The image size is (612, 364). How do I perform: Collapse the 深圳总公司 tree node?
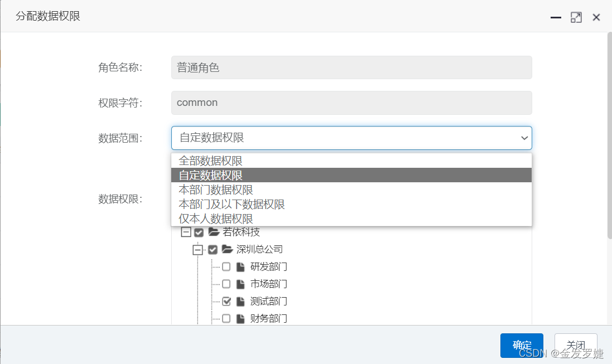click(x=198, y=250)
